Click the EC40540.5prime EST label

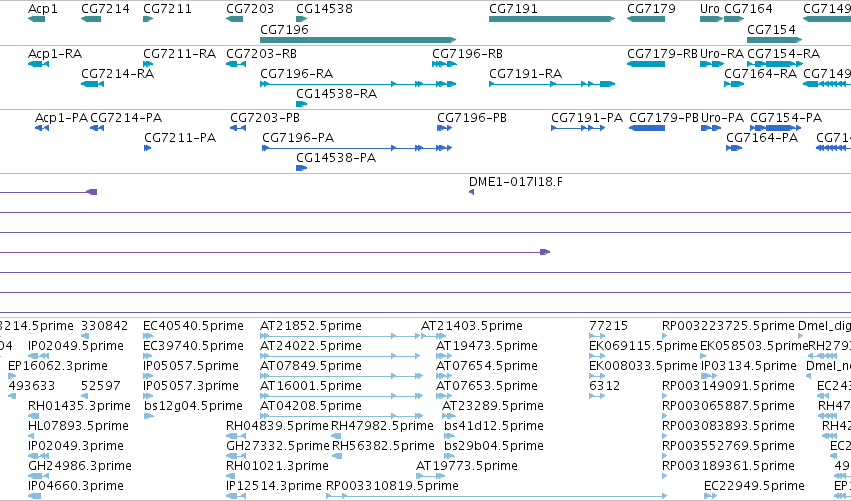pos(193,326)
